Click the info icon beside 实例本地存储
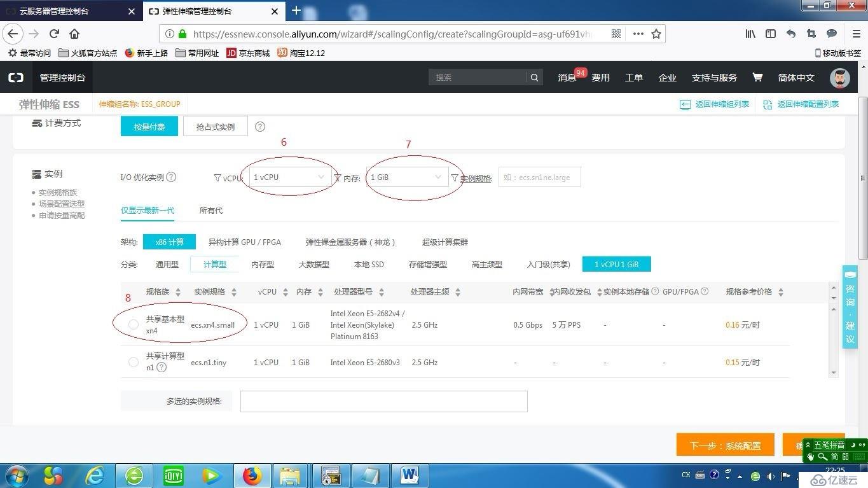The image size is (868, 488). [655, 291]
